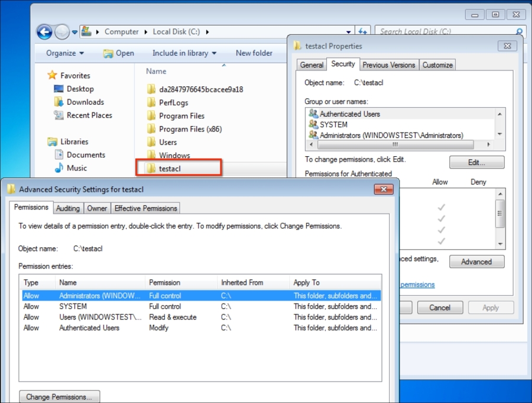Click the address bar Computer breadcrumb arrow
Image resolution: width=532 pixels, height=403 pixels.
click(99, 32)
